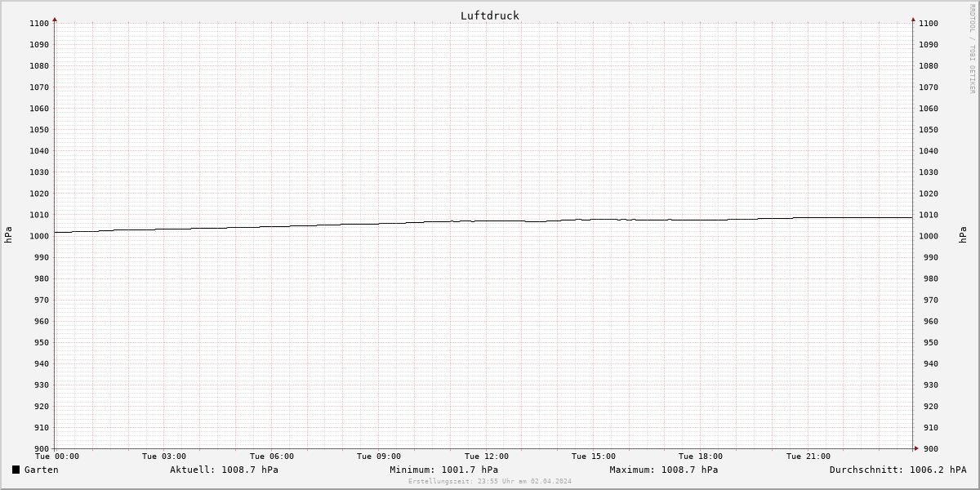Click the black pressure data line
The image size is (980, 490).
[483, 220]
